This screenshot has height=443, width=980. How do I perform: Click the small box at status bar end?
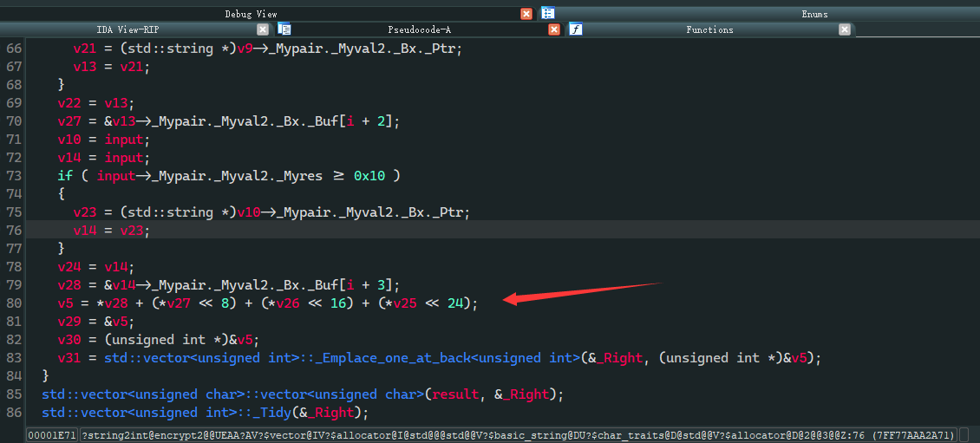click(x=964, y=434)
